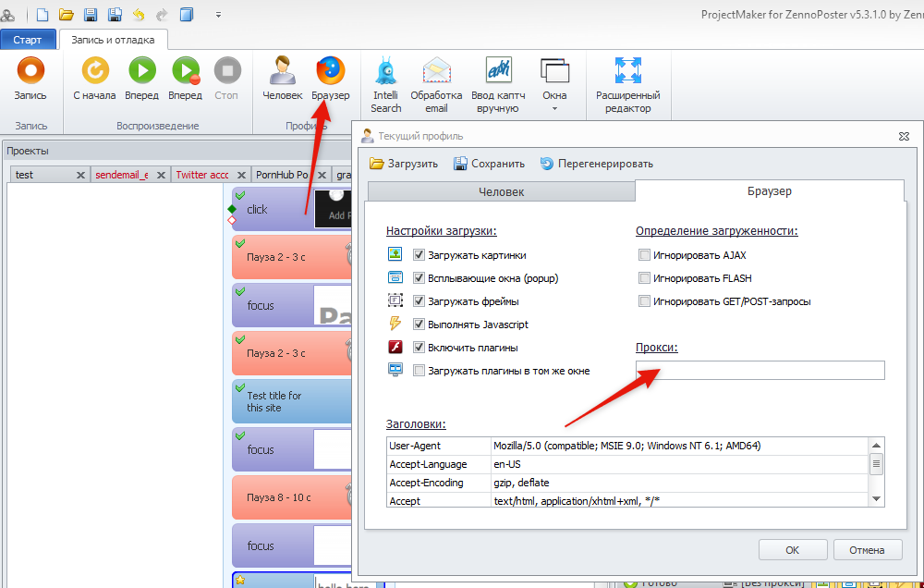This screenshot has height=588, width=924.
Task: Disable Выполнять Javascript
Action: tap(419, 325)
